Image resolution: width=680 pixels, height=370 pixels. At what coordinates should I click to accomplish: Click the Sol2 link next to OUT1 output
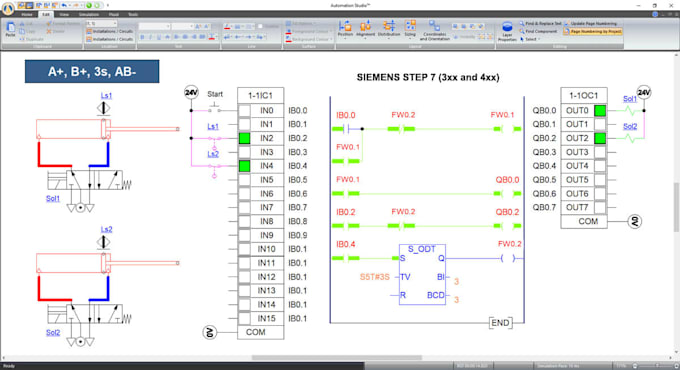tap(630, 126)
